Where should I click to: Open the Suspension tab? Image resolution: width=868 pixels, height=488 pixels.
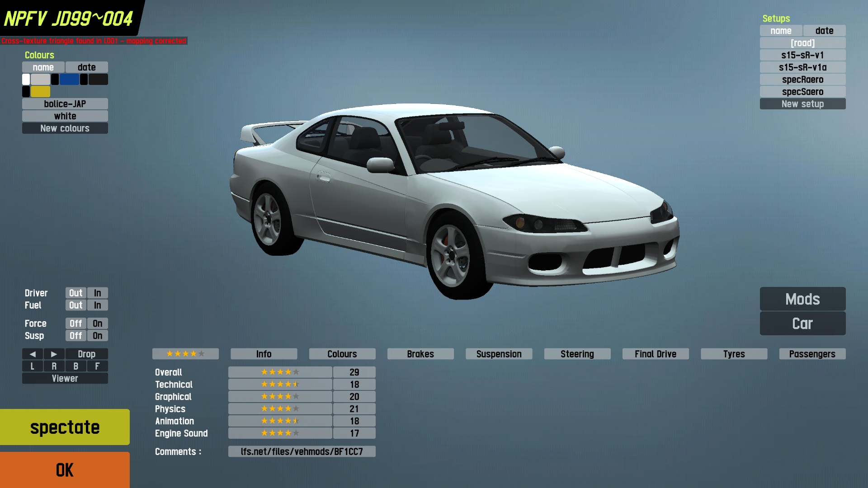[x=499, y=354]
